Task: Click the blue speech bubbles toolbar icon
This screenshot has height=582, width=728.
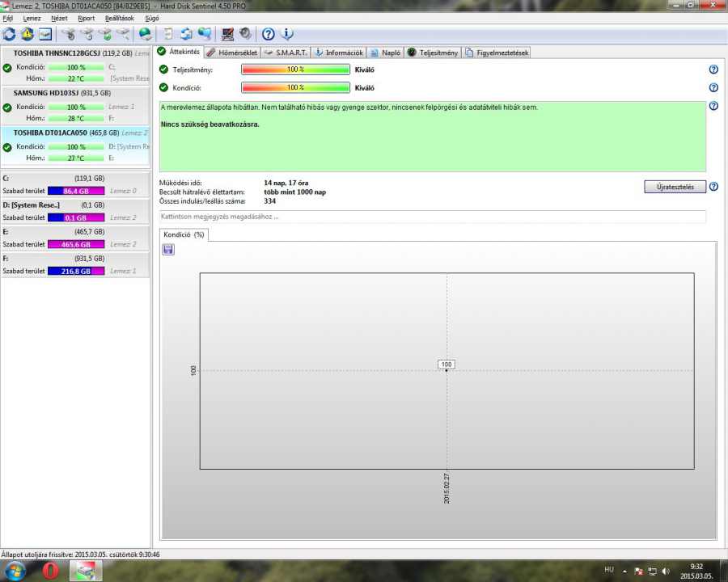Action: click(x=205, y=34)
